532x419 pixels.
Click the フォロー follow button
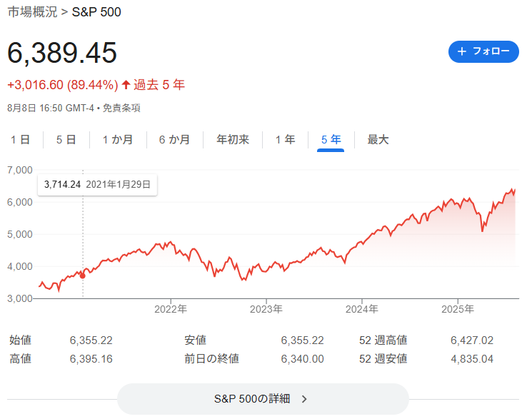[483, 51]
